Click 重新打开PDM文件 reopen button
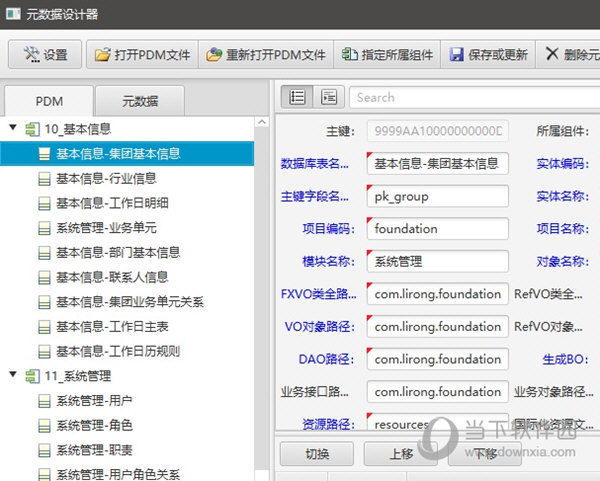 coord(266,55)
